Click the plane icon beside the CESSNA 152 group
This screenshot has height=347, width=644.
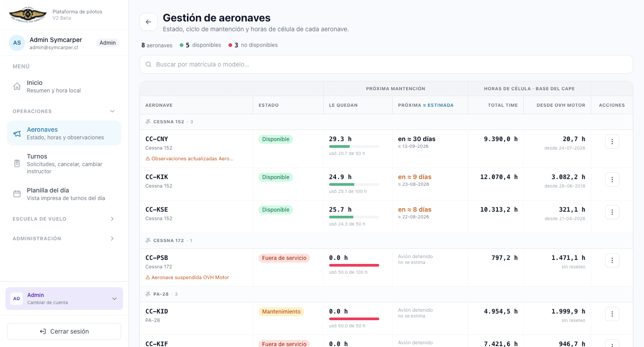148,121
